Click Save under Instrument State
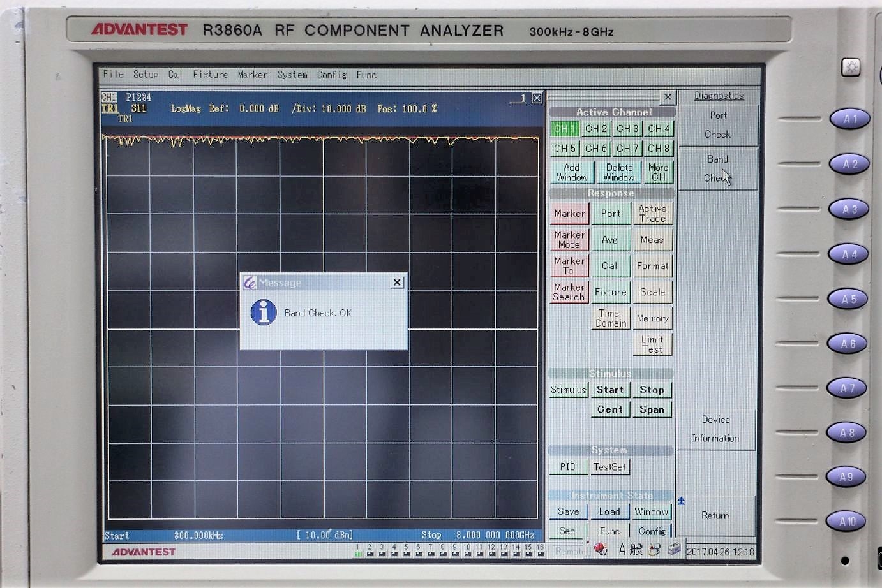Screen dimensions: 882x588 coord(568,511)
